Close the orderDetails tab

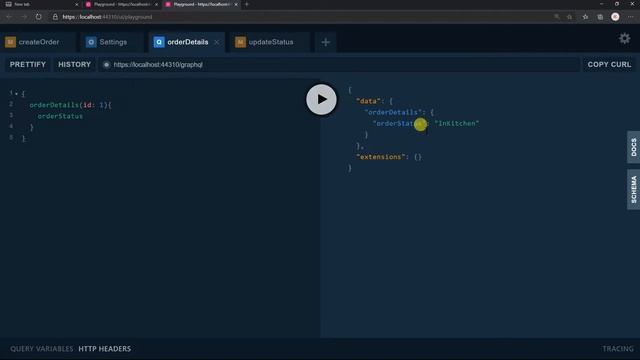click(216, 42)
